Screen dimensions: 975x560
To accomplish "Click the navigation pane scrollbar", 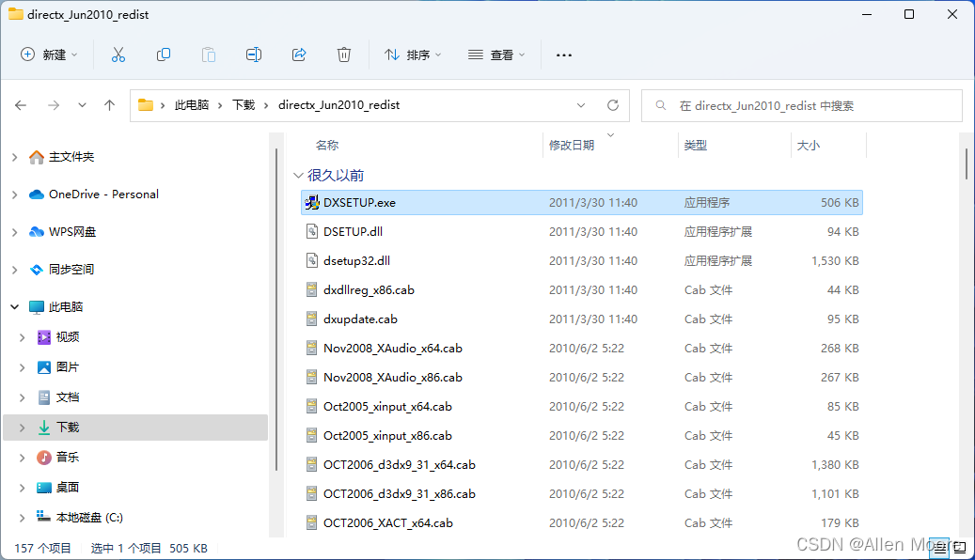I will (x=276, y=309).
